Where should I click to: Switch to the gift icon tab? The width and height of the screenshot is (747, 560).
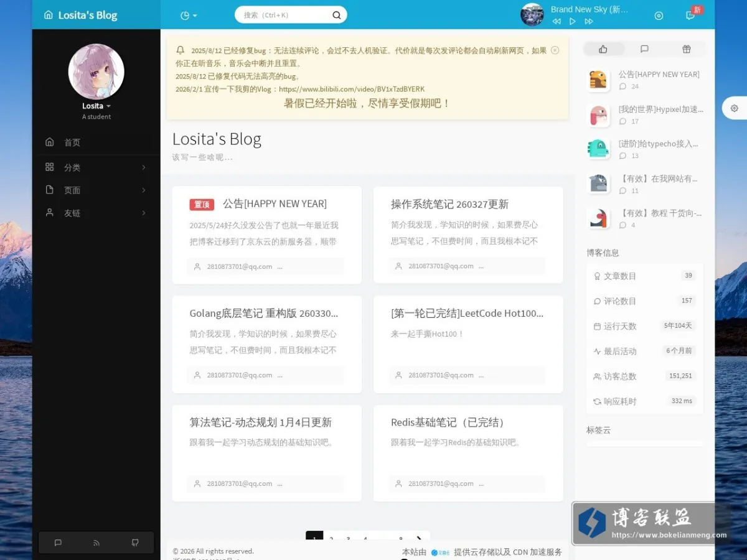[x=686, y=49]
